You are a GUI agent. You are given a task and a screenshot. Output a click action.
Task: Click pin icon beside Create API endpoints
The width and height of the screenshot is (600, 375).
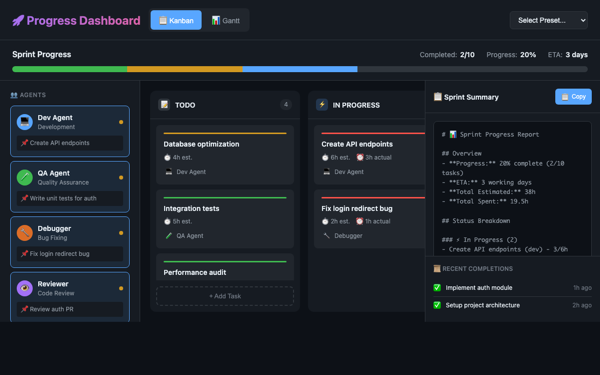click(x=24, y=143)
